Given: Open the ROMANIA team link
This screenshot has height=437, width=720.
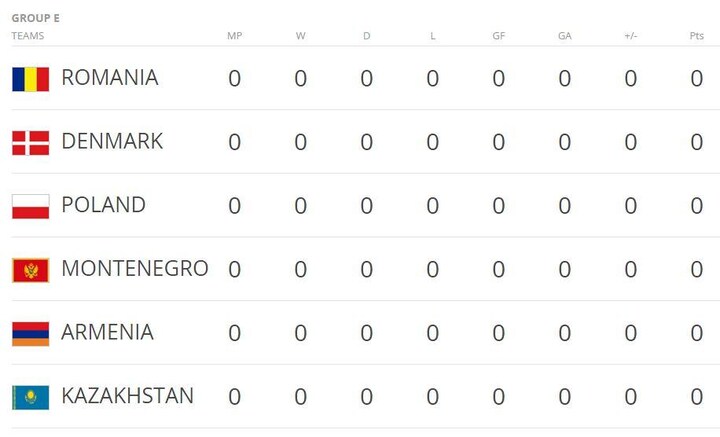Looking at the screenshot, I should [110, 78].
